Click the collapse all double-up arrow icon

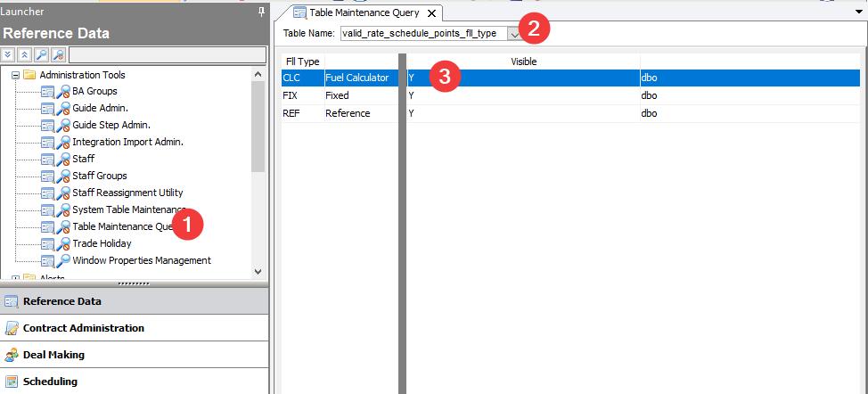pyautogui.click(x=24, y=54)
